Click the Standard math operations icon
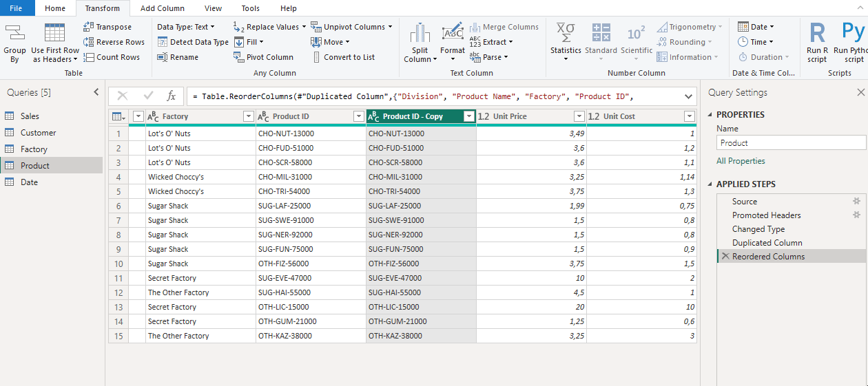 pos(601,33)
